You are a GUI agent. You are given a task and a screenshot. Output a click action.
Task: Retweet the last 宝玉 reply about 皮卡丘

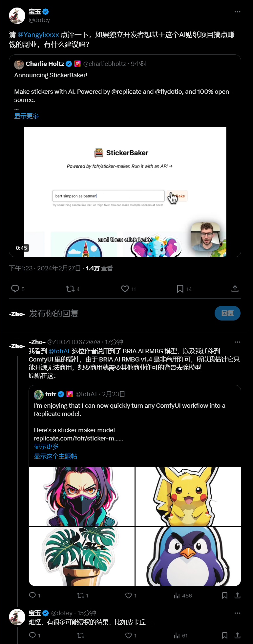(81, 635)
